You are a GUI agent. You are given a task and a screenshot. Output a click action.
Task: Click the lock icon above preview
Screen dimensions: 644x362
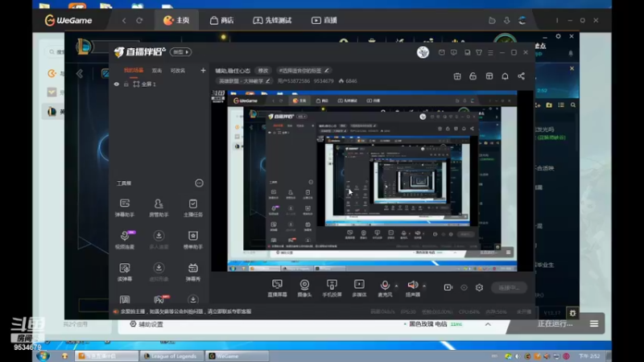click(473, 76)
